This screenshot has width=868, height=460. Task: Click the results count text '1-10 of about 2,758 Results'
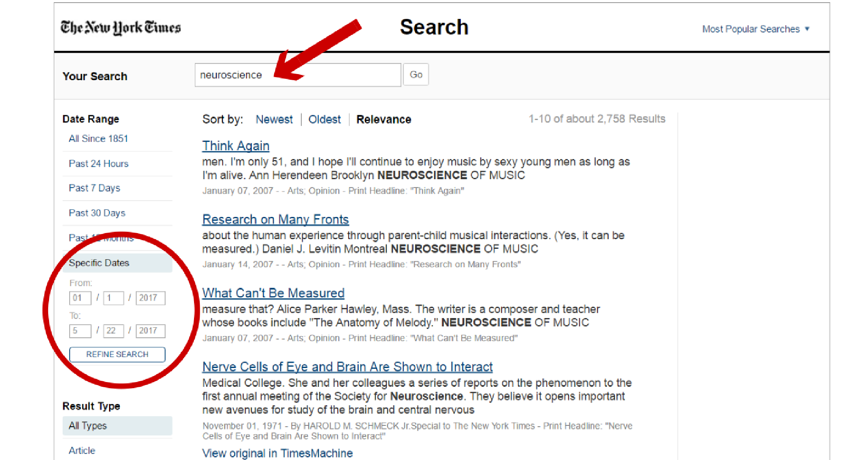tap(597, 119)
